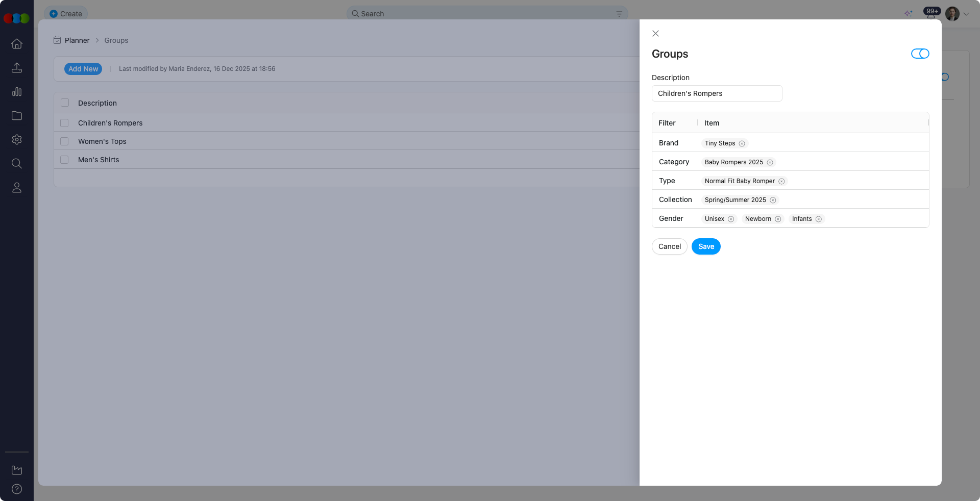Check the Women's Tops row checkbox
Screen dimensions: 980x501
pos(64,141)
